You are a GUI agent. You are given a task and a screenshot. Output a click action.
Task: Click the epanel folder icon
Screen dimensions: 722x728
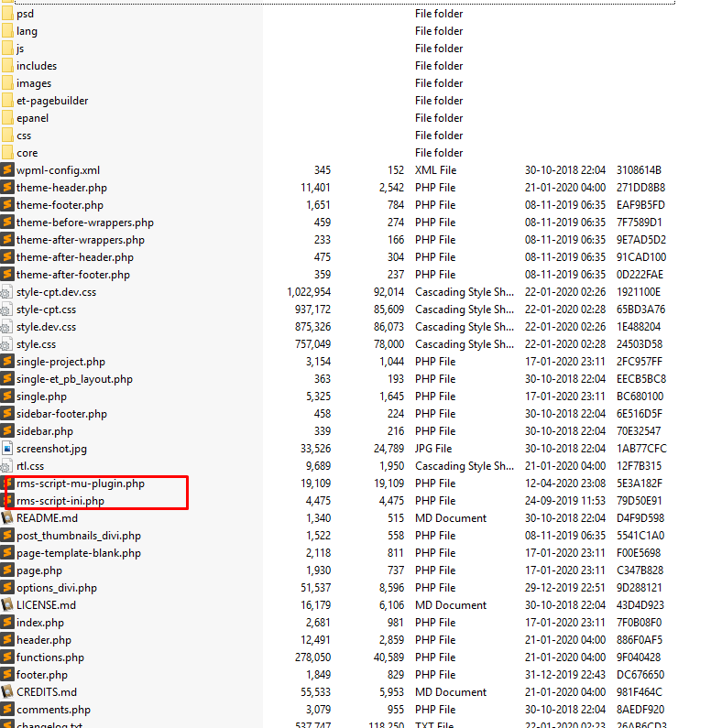tap(7, 118)
